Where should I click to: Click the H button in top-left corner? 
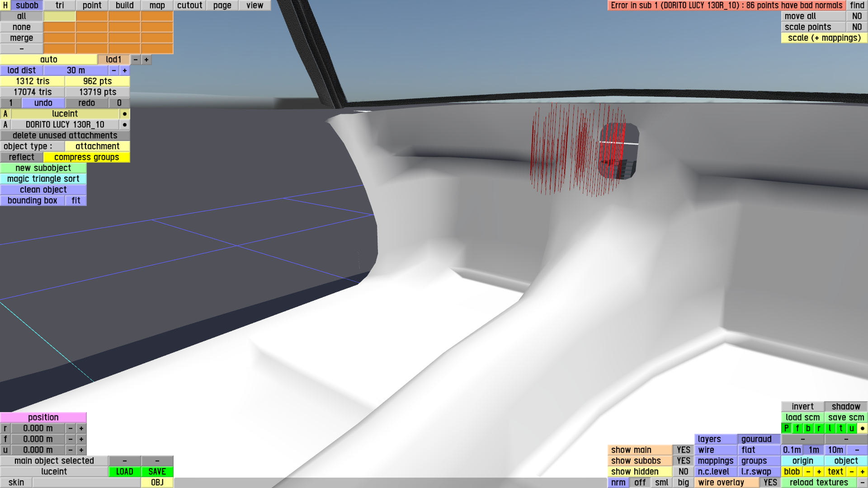pos(5,5)
